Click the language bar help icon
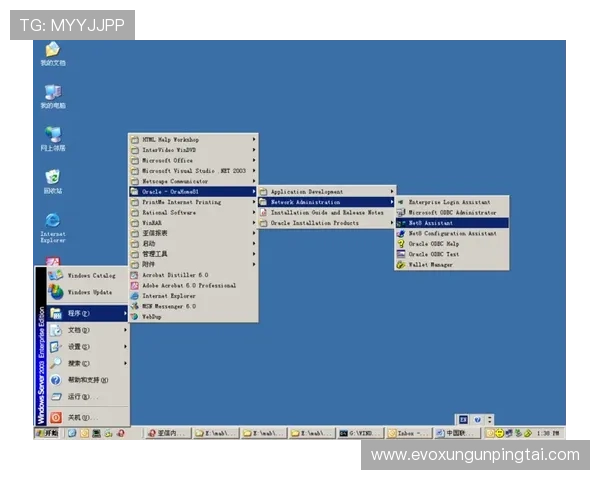This screenshot has width=600, height=480. 477,420
